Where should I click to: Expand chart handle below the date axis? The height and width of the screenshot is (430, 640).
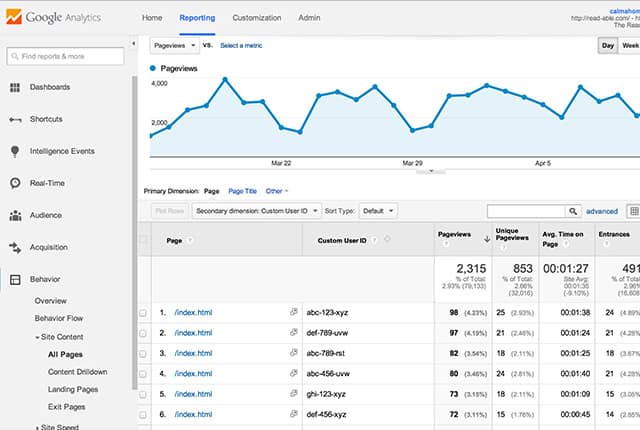[431, 172]
